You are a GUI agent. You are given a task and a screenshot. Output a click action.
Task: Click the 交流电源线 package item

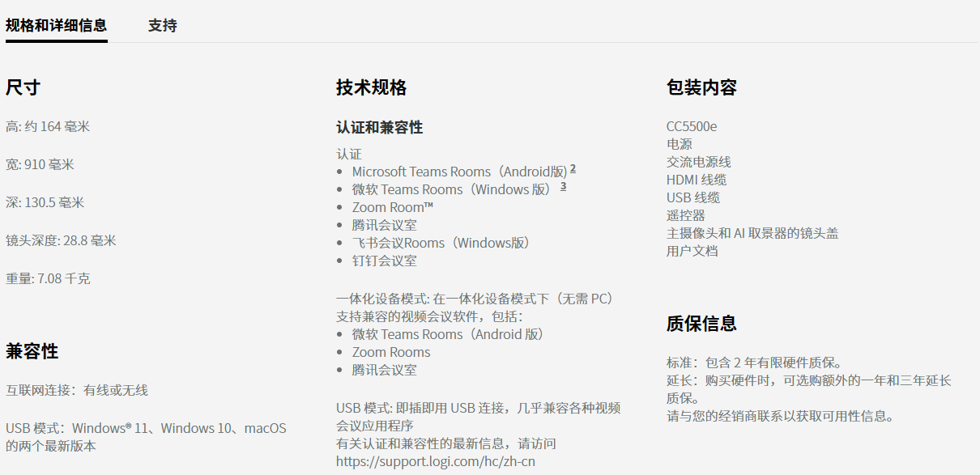(699, 162)
